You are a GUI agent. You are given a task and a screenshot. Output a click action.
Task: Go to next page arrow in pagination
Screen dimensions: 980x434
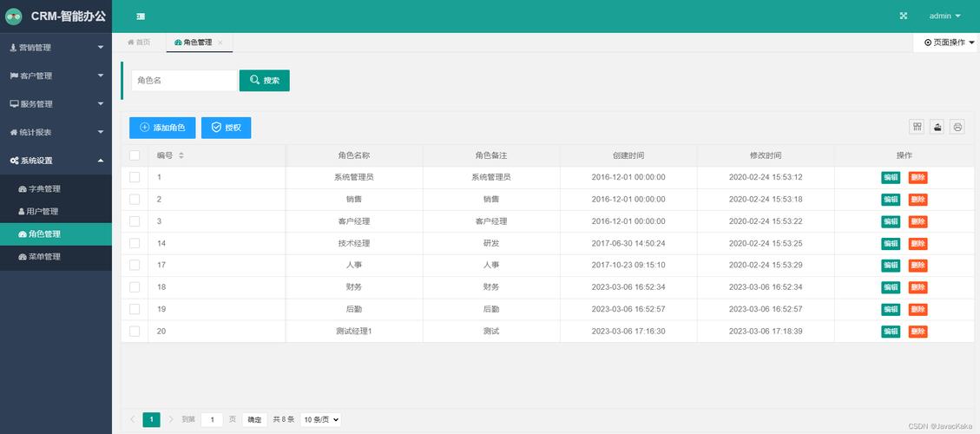[171, 419]
